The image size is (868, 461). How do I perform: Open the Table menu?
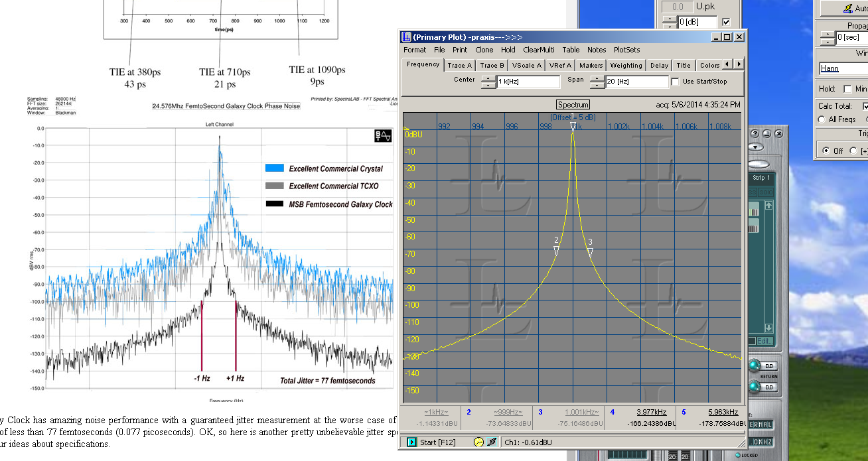(x=571, y=50)
